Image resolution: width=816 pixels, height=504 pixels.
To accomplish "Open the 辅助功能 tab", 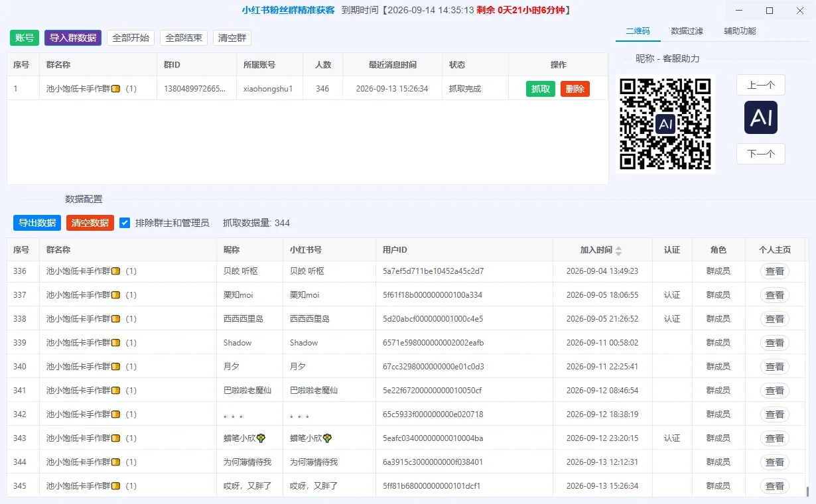I will point(740,31).
